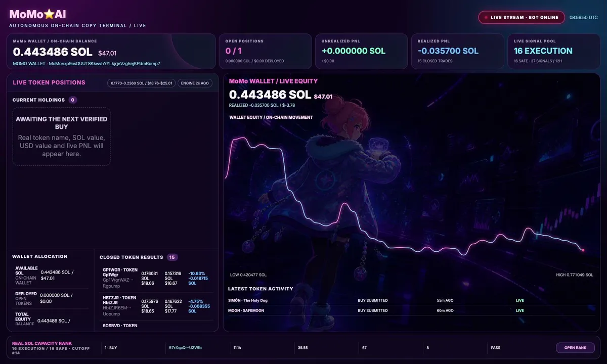Click the 08:56:50 UTC clock
Screen dimensions: 607x364
(x=583, y=17)
